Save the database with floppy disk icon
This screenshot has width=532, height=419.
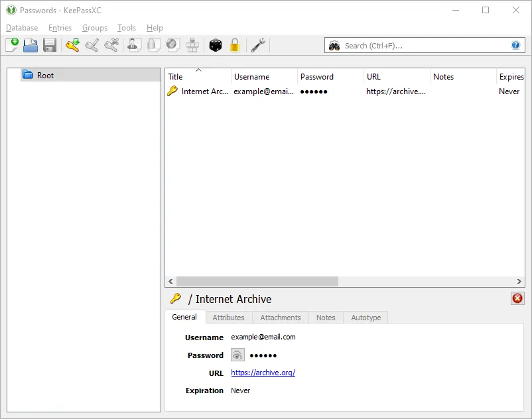coord(50,45)
